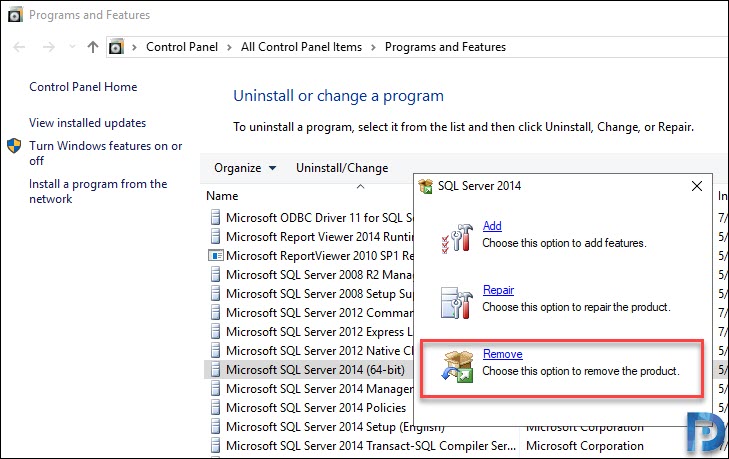Screen dimensions: 729x459
Task: Select Microsoft SQL Server 2014 Policies row
Action: (x=309, y=407)
